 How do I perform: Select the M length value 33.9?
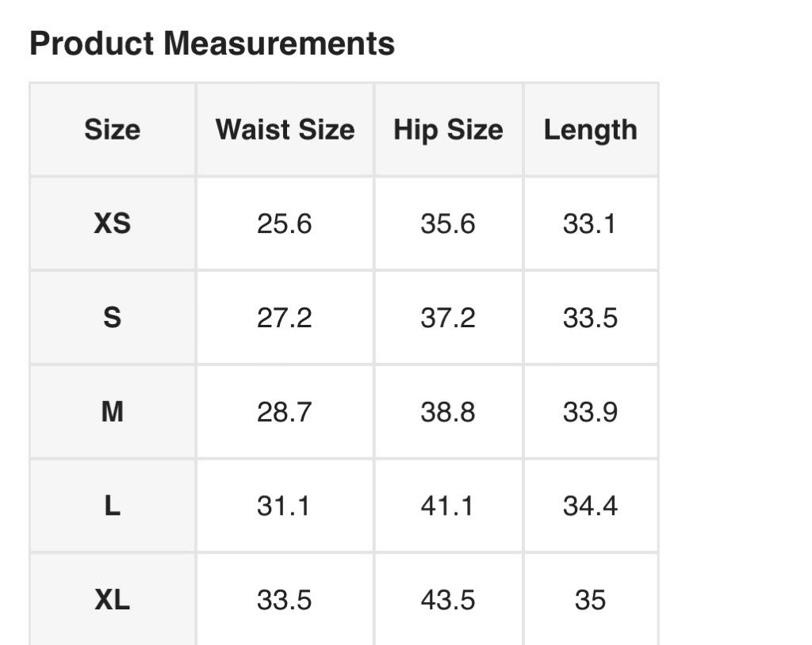(590, 412)
